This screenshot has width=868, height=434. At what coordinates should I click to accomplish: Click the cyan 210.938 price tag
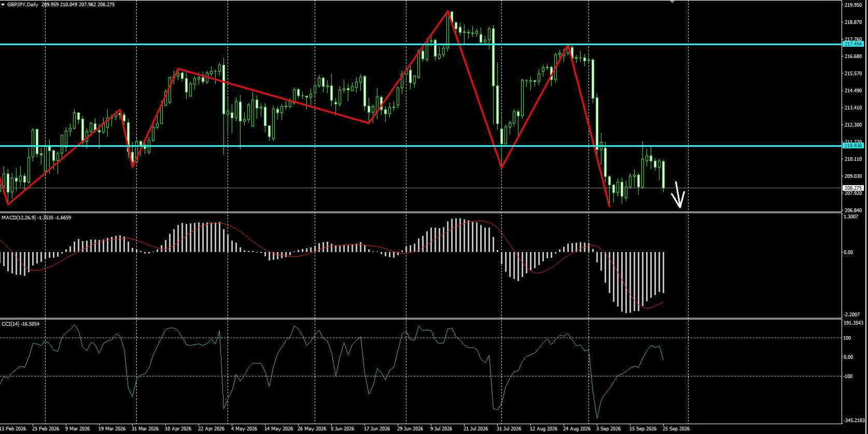[x=853, y=146]
